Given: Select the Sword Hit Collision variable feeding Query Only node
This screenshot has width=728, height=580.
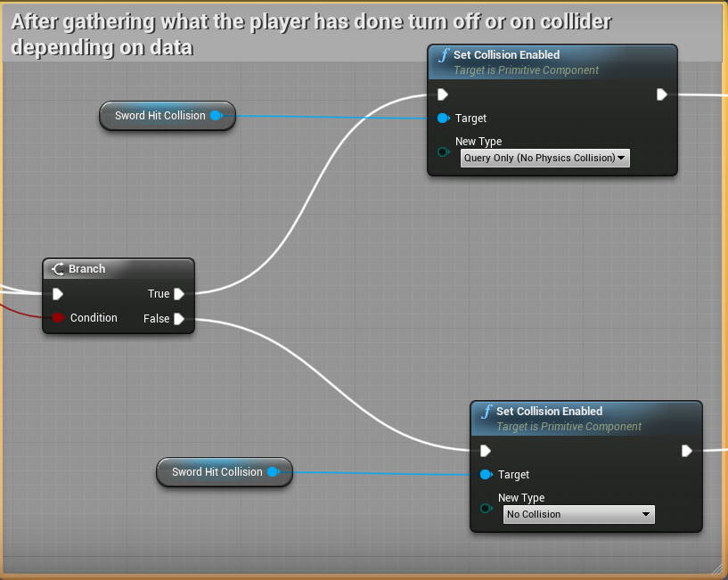Looking at the screenshot, I should click(160, 116).
